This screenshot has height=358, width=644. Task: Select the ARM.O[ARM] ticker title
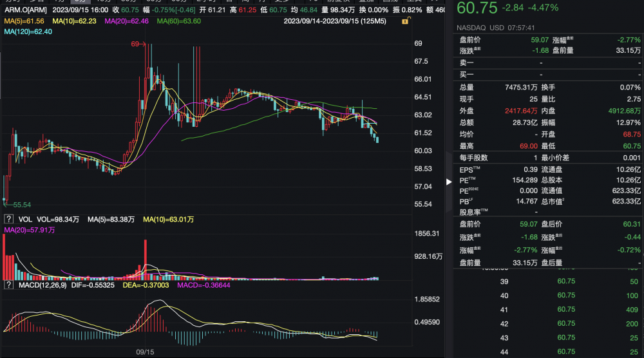[x=26, y=10]
